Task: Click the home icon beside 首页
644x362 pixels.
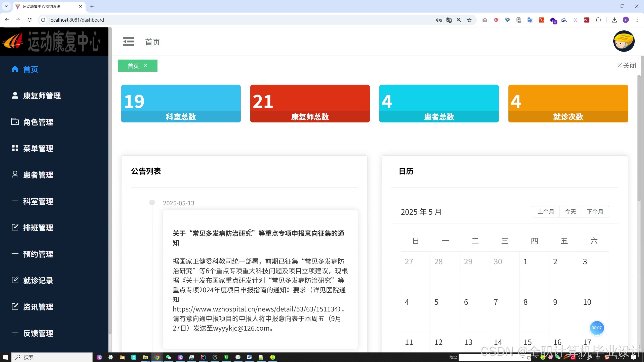Action: click(15, 69)
